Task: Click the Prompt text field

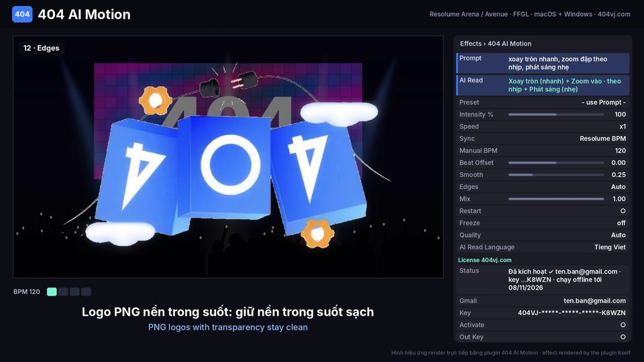Action: click(543, 63)
